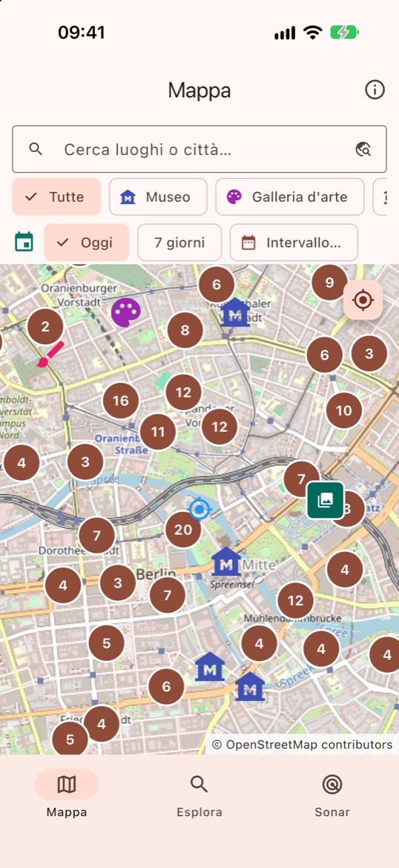Toggle the Tutte category filter chip
Screen dimensions: 399x868
(56, 197)
